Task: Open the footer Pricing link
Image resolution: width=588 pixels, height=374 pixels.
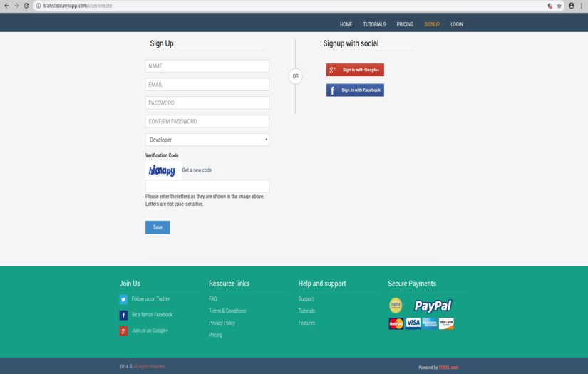Action: (x=215, y=335)
